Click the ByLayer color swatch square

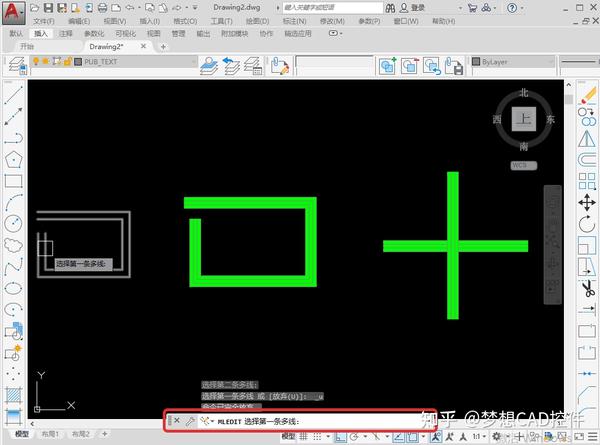click(x=476, y=61)
